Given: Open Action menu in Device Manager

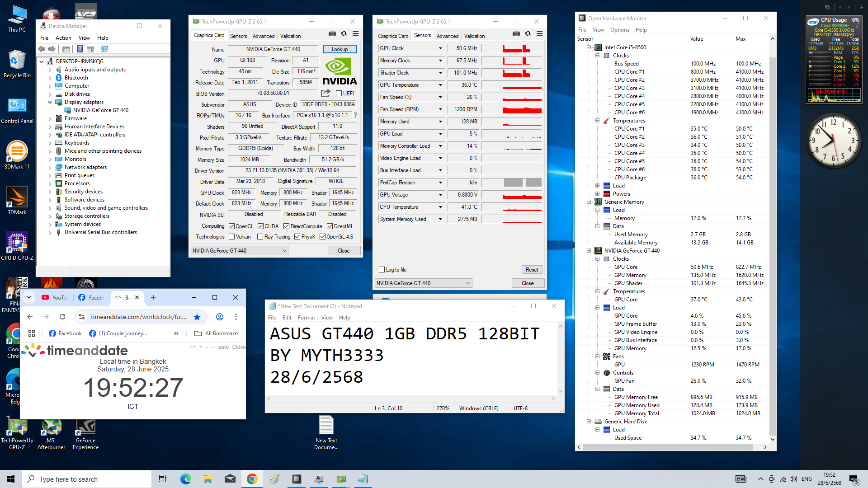Looking at the screenshot, I should tap(63, 38).
